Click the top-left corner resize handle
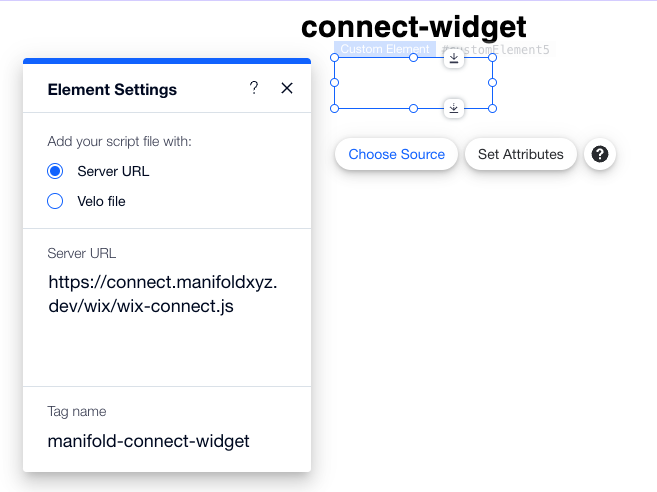The image size is (657, 492). (x=334, y=57)
